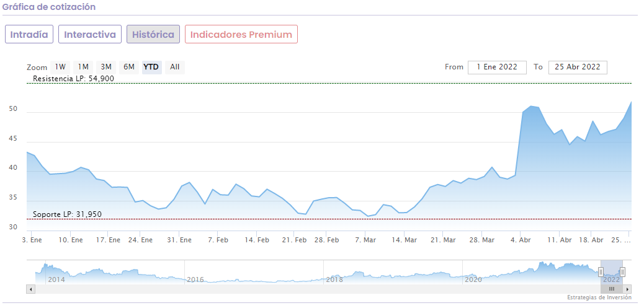The width and height of the screenshot is (644, 308).
Task: Select the Histórica chart tab
Action: (153, 35)
